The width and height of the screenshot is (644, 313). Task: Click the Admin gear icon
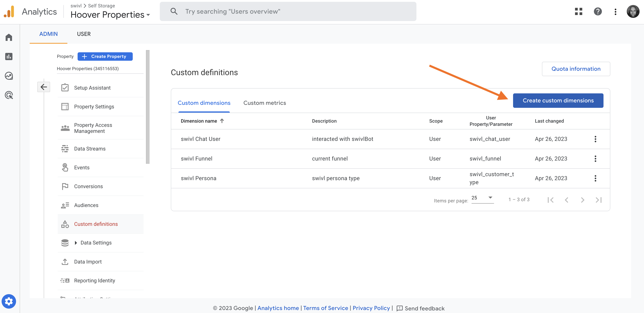pyautogui.click(x=9, y=301)
